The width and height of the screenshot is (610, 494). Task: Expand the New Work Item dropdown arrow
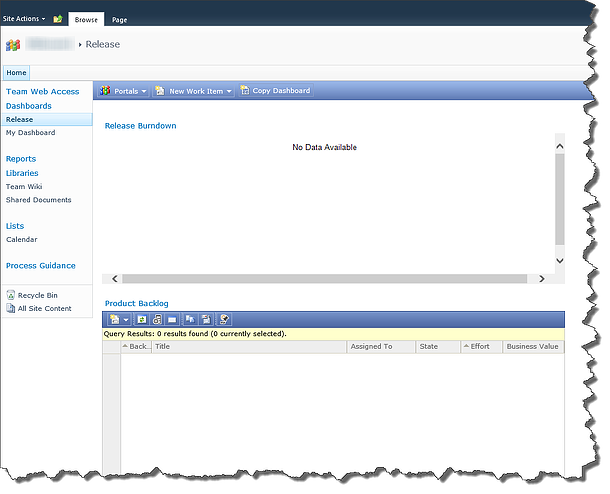[x=229, y=91]
